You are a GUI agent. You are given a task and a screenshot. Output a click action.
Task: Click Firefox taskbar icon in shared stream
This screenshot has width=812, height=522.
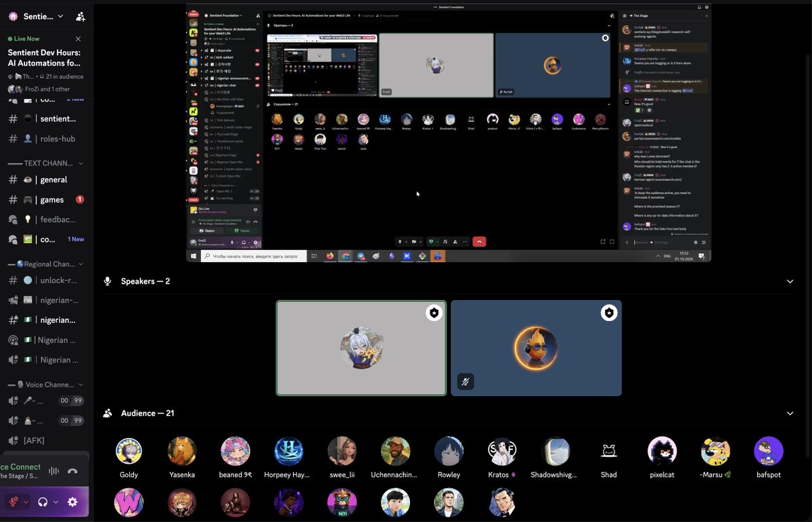click(330, 257)
